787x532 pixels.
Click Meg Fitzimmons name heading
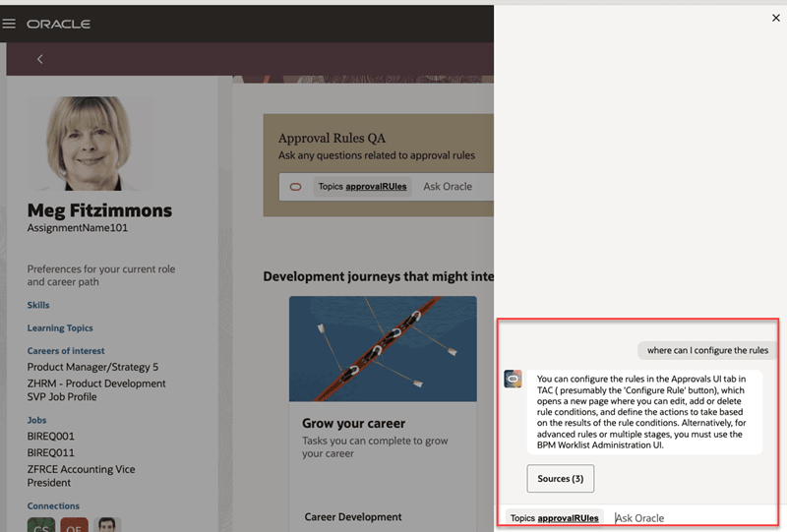click(99, 210)
